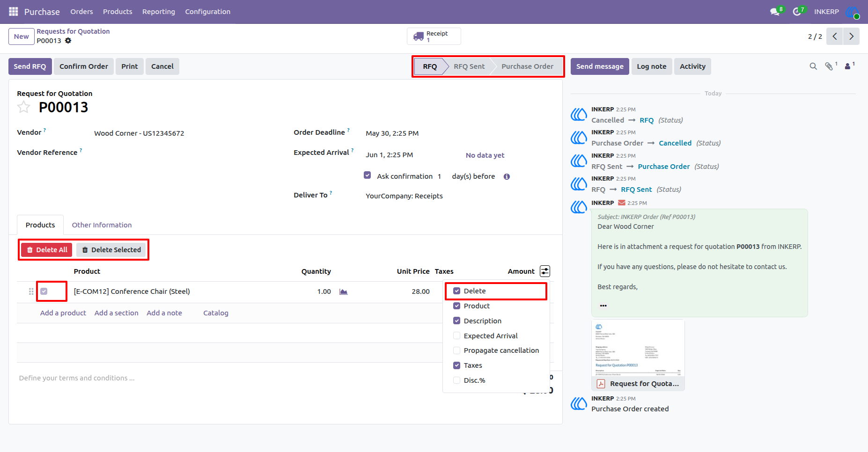Select the RFQ Sent status stage
This screenshot has width=868, height=452.
coord(469,66)
